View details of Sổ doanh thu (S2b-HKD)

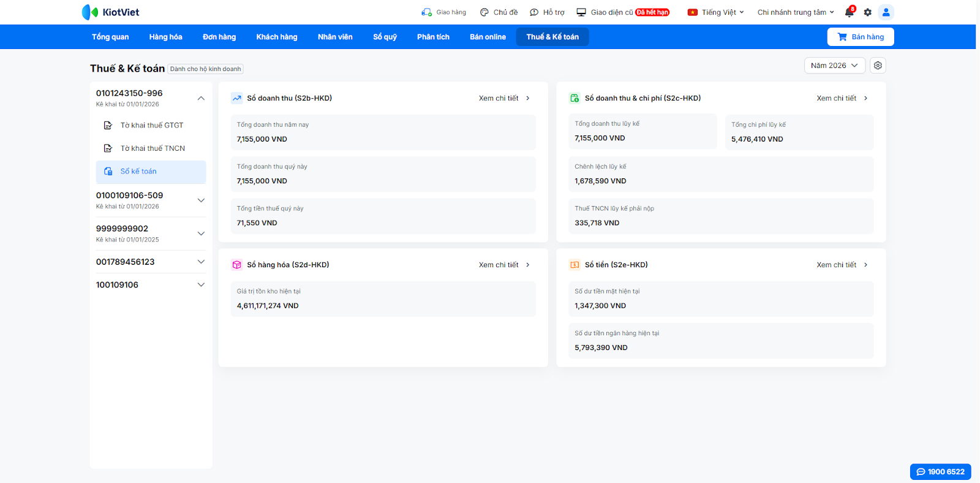[x=505, y=98]
